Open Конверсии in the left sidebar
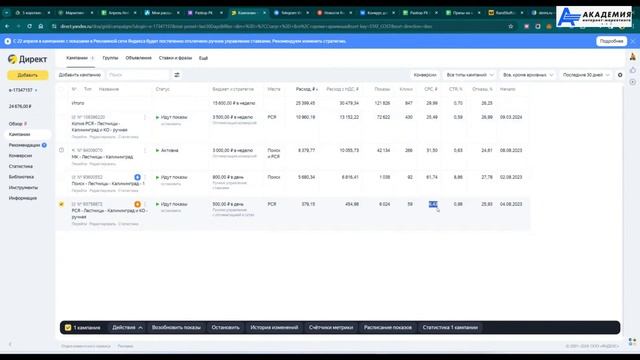640x360 pixels. (20, 156)
